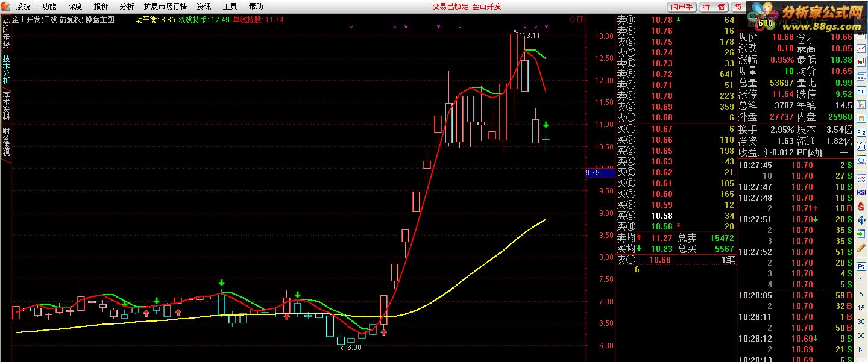Click the N period button

(861, 348)
